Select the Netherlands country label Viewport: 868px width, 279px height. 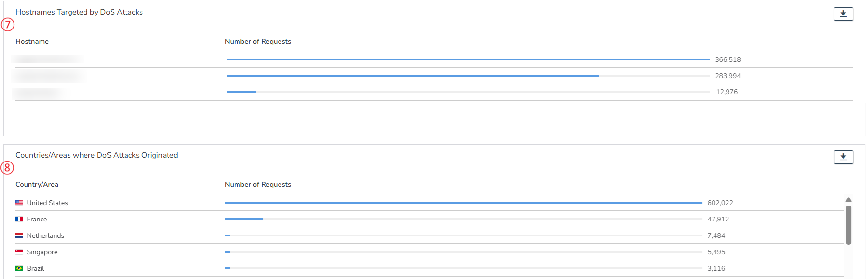(45, 236)
